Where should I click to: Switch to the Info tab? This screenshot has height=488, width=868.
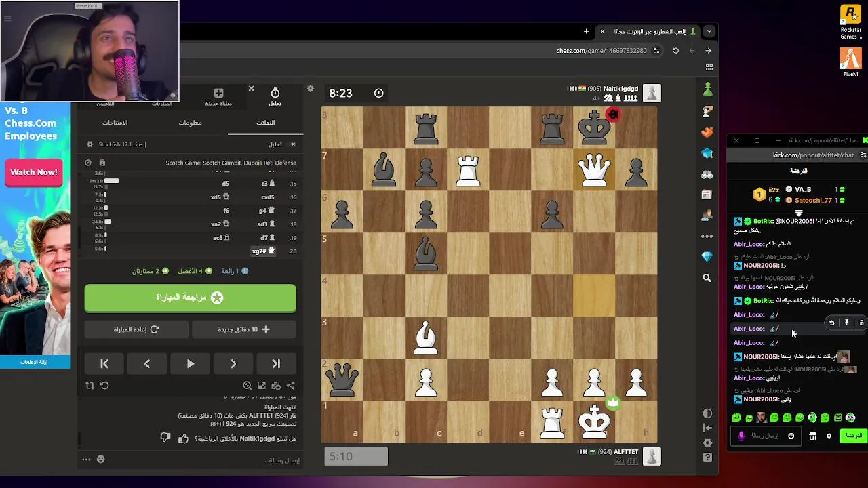point(191,123)
